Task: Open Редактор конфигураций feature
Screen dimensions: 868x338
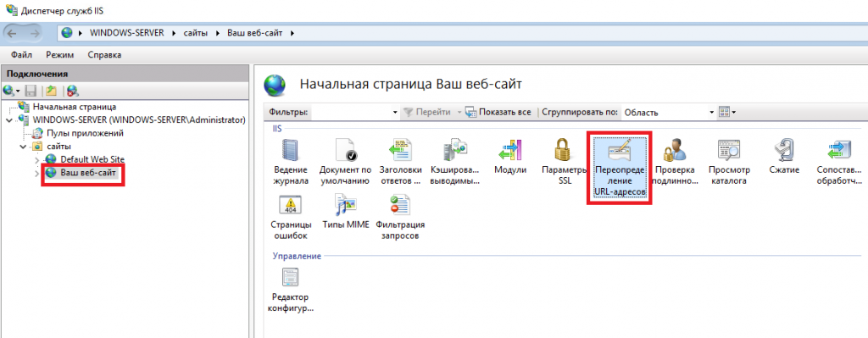Action: click(x=291, y=290)
